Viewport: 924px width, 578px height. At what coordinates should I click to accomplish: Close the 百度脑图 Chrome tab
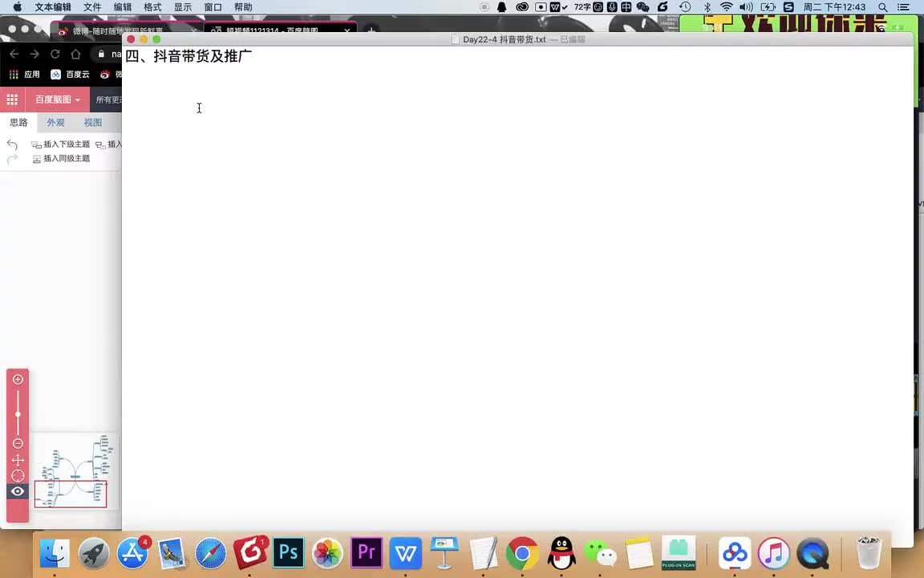347,30
